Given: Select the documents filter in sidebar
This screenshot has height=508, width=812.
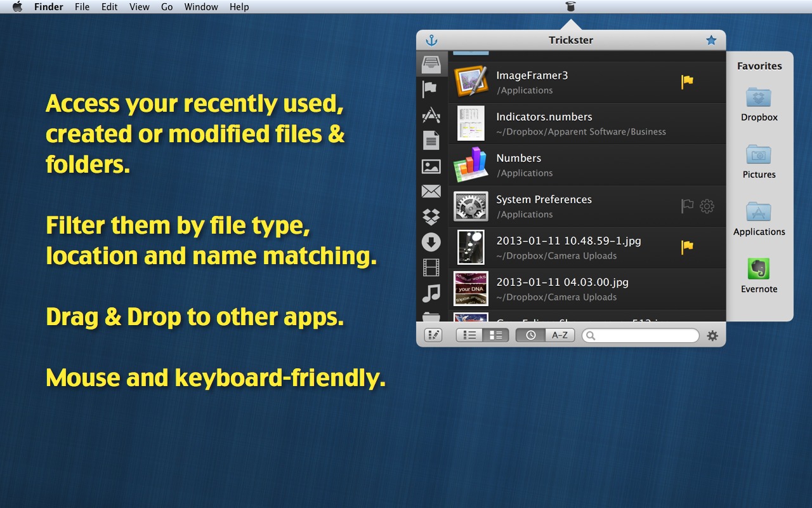Looking at the screenshot, I should pos(431,140).
